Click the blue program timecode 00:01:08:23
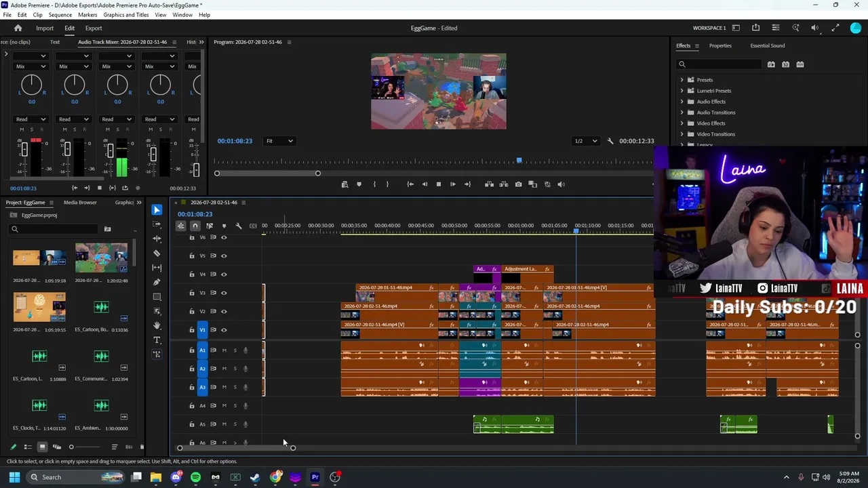The height and width of the screenshot is (488, 868). point(235,141)
